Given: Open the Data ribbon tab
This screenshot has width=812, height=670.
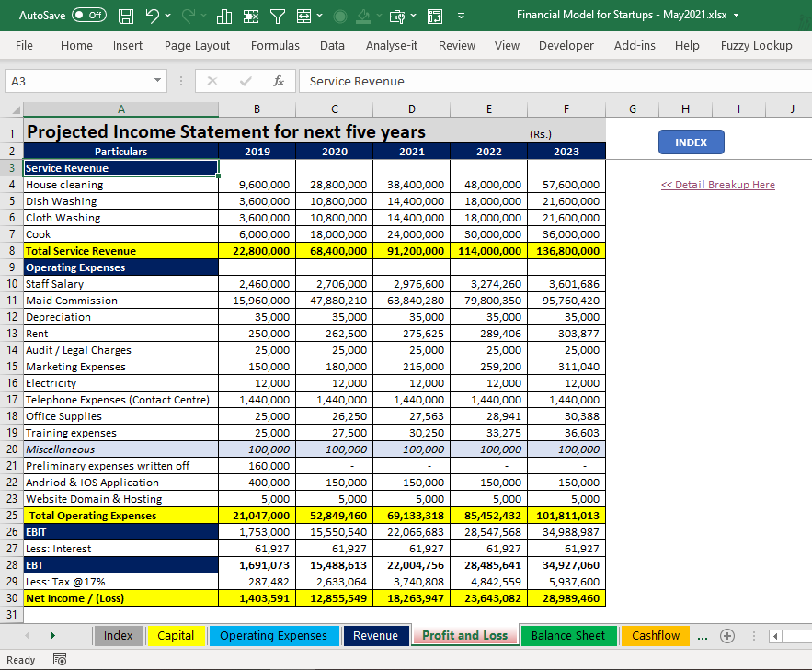Looking at the screenshot, I should [332, 46].
